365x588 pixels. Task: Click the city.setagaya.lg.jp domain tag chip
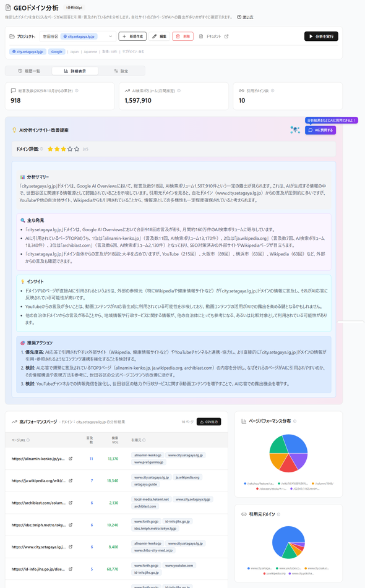(x=28, y=52)
